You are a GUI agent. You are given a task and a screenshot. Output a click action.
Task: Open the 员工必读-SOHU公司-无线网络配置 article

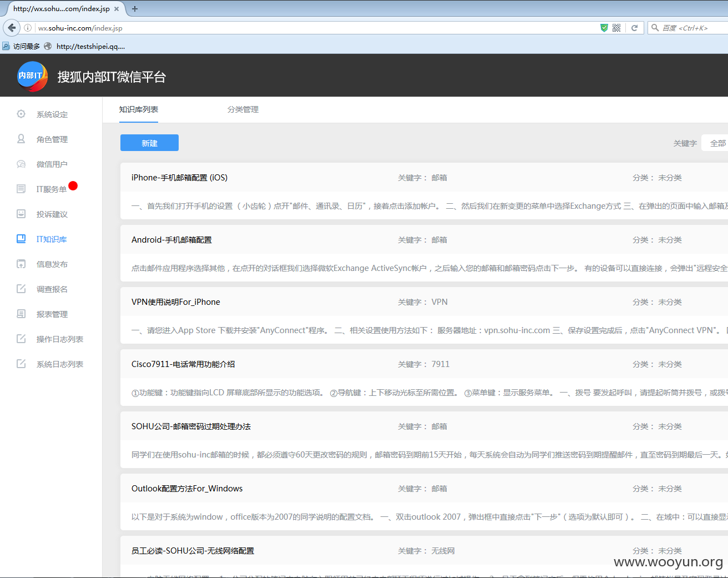[x=193, y=551]
